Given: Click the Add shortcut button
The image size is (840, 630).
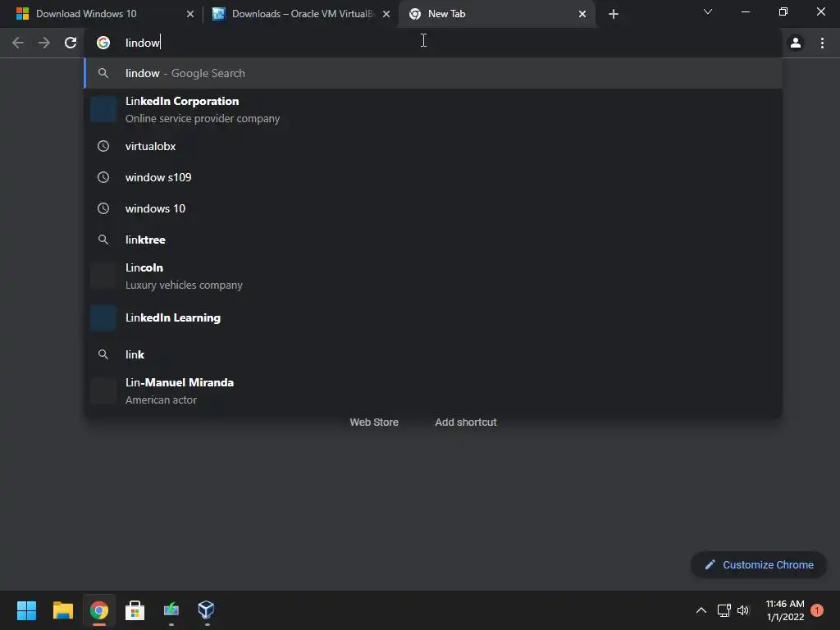Looking at the screenshot, I should pos(466,422).
